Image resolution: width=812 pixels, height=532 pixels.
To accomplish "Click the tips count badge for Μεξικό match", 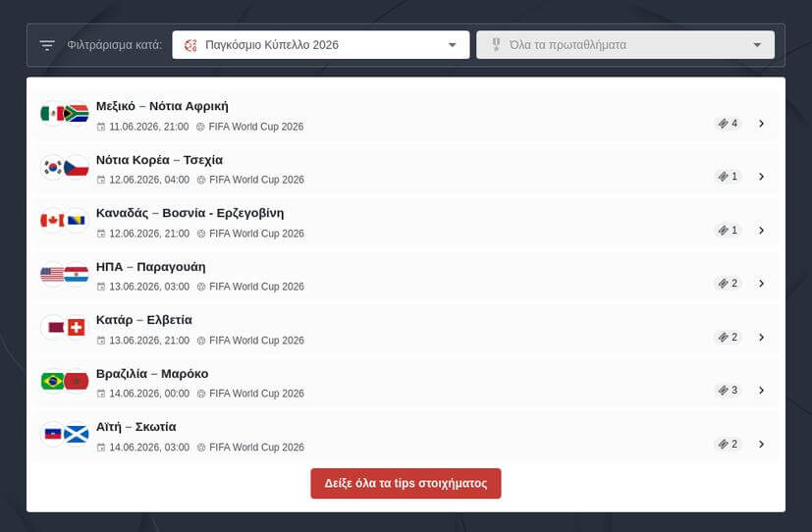I will tap(728, 124).
